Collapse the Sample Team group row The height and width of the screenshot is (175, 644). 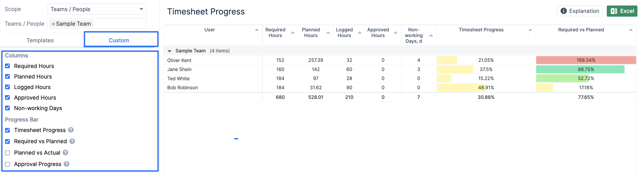169,51
